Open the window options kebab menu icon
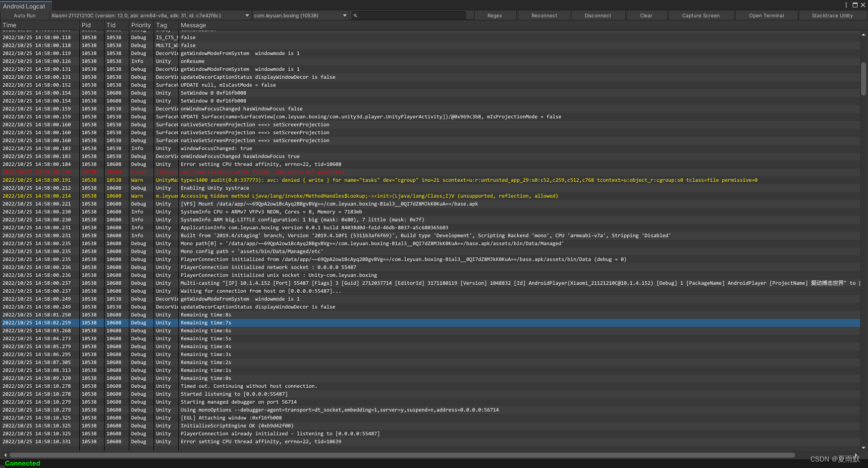The image size is (868, 468). (x=846, y=5)
